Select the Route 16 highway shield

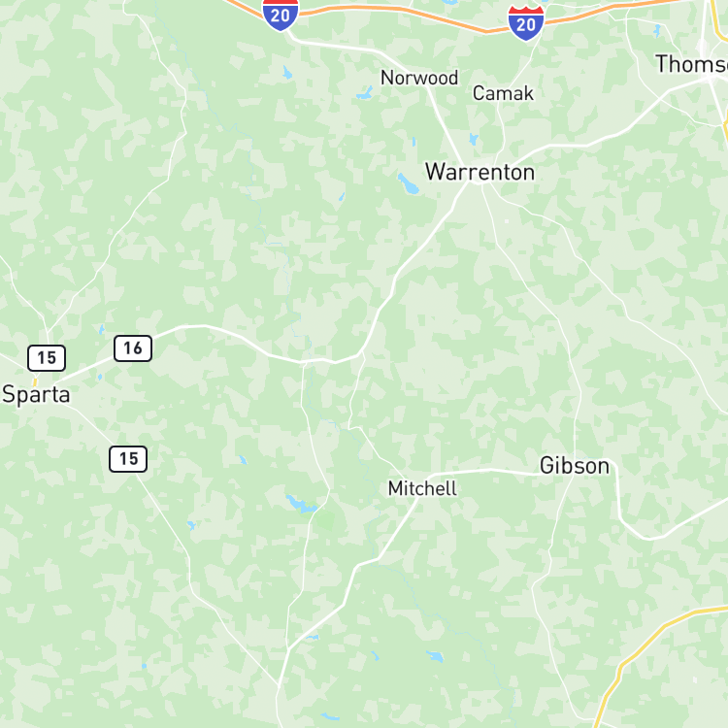[x=133, y=348]
